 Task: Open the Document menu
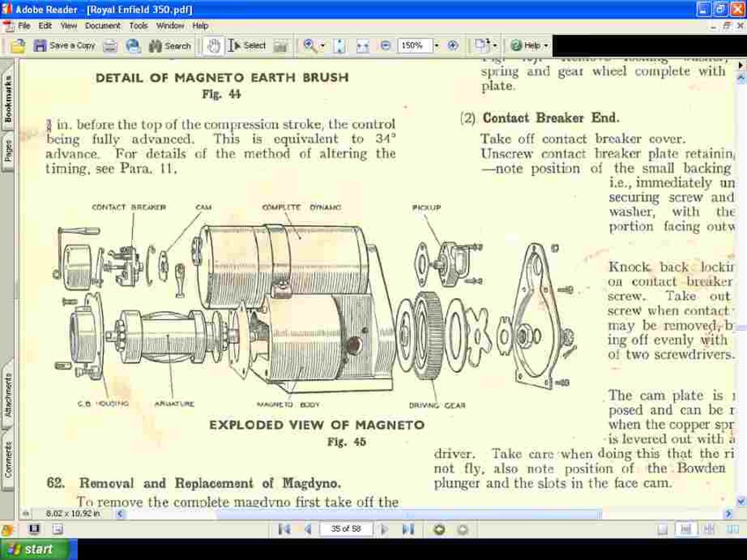coord(103,26)
